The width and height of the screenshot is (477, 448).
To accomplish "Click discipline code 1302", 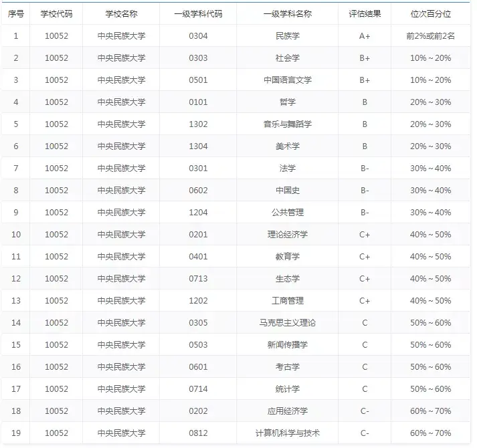I will (x=198, y=124).
